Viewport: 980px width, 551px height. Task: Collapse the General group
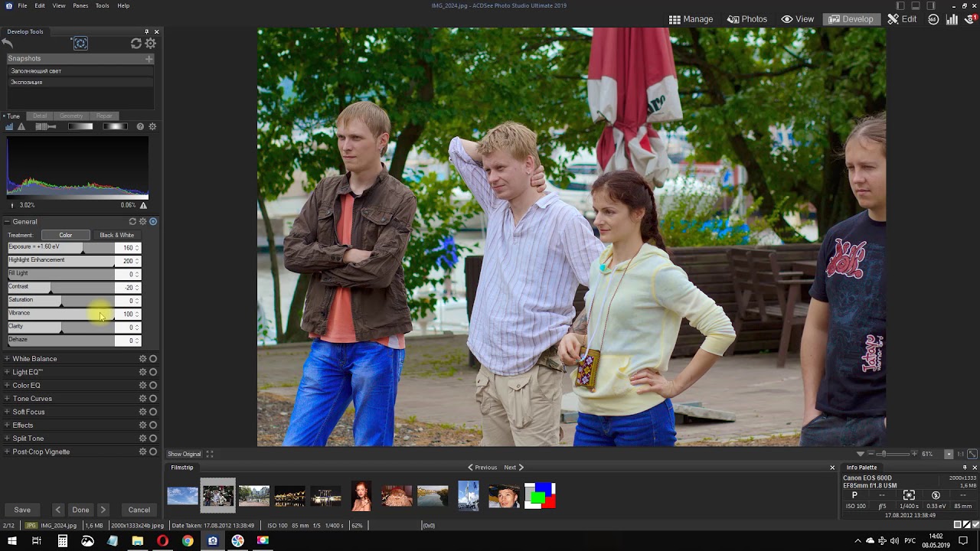click(7, 222)
